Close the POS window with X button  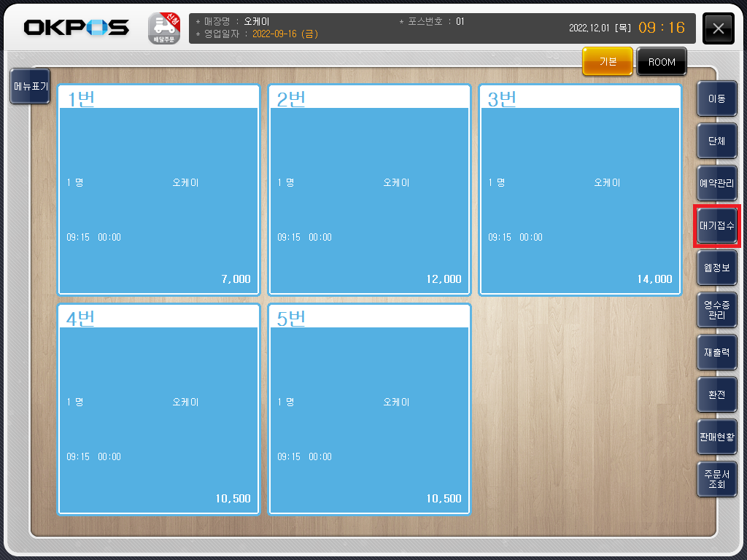[718, 29]
